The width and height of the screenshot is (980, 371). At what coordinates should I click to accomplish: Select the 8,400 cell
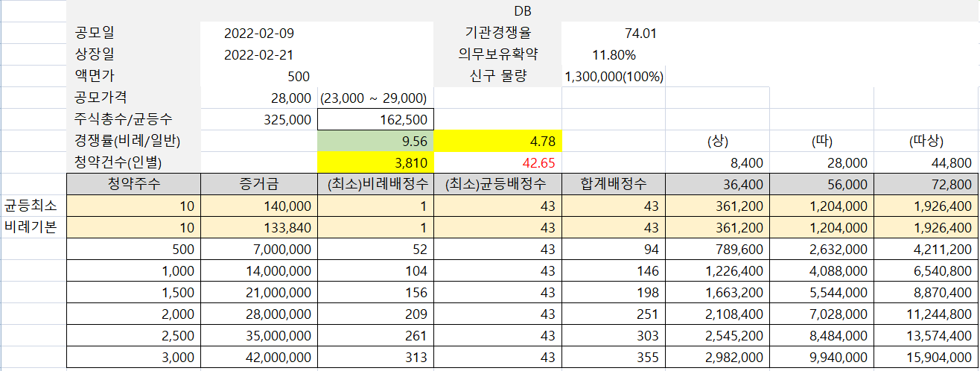pyautogui.click(x=718, y=162)
